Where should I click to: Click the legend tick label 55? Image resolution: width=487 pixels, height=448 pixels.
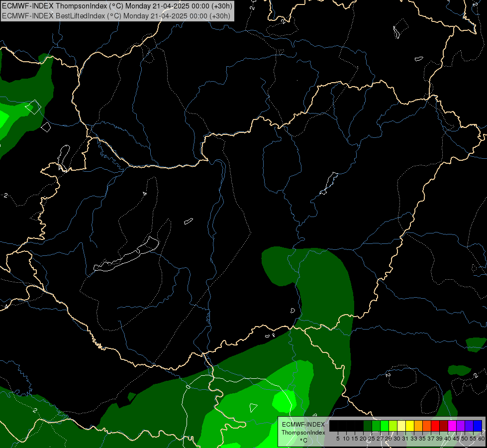(473, 439)
